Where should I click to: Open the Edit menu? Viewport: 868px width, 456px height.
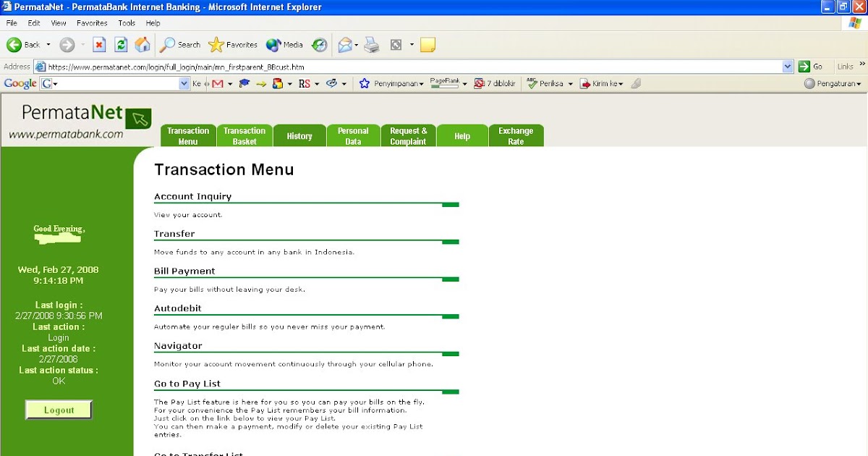pos(34,23)
